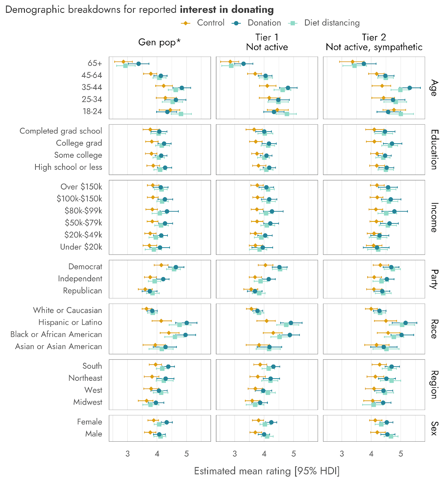Click the orange Control diamond legend marker
448x485 pixels.
pyautogui.click(x=185, y=23)
